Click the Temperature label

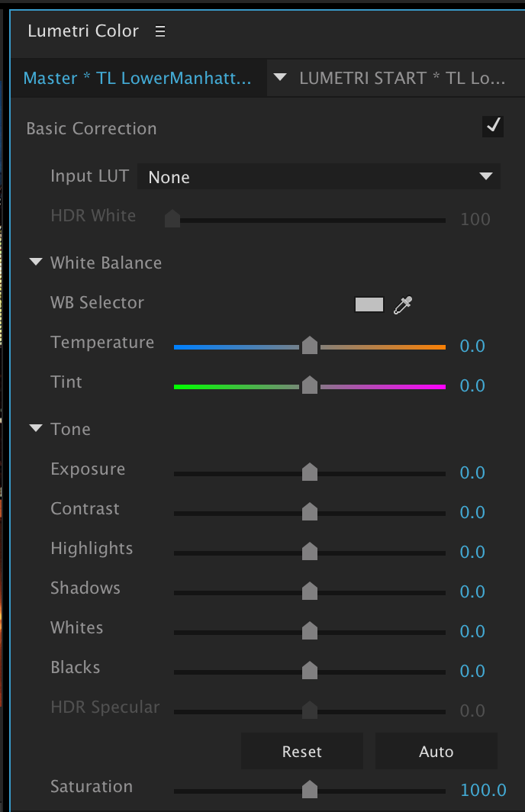(102, 343)
